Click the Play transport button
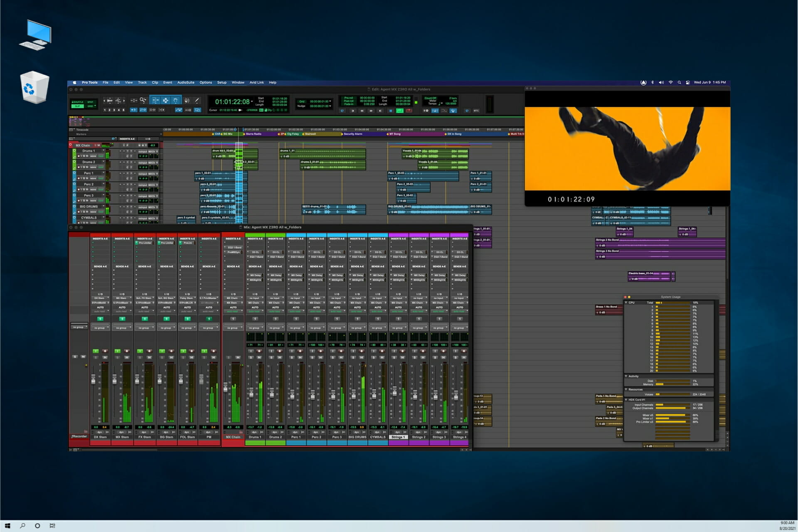Viewport: 798px width, 532px height. coord(400,111)
